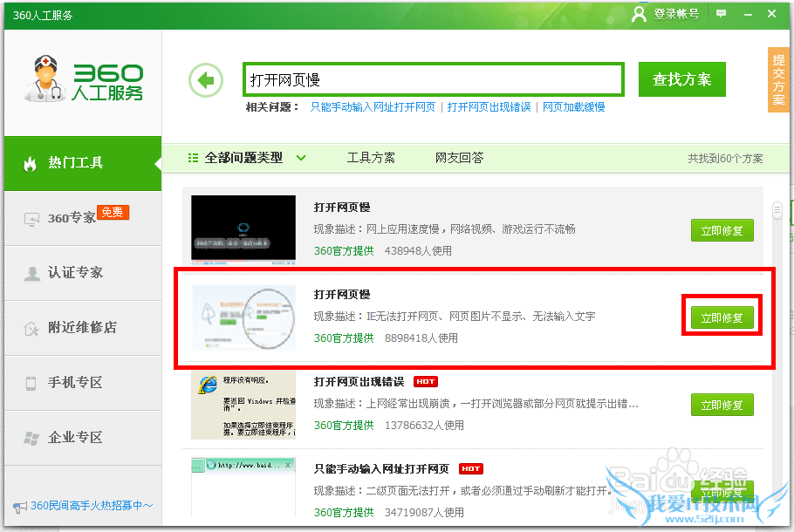This screenshot has height=532, width=794.
Task: Click the 8898418人使用 usage count
Action: click(421, 338)
